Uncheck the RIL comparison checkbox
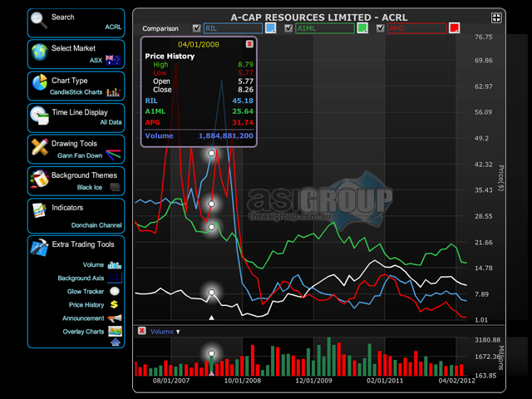 196,28
